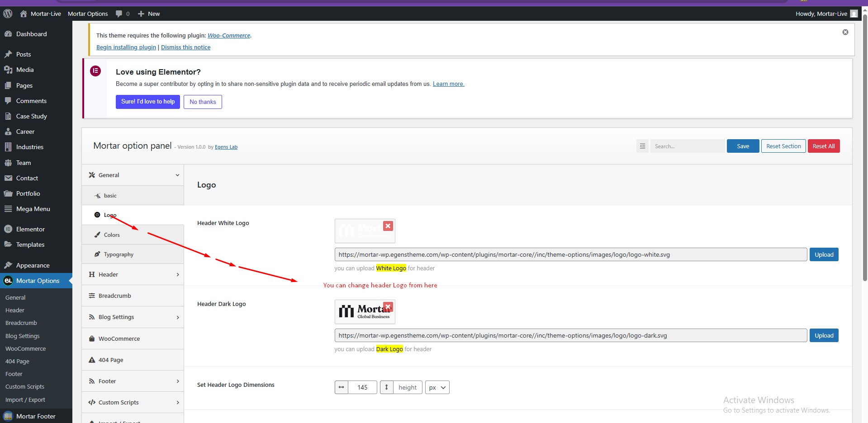868x423 pixels.
Task: Open the 404 Page options tab
Action: (x=133, y=360)
